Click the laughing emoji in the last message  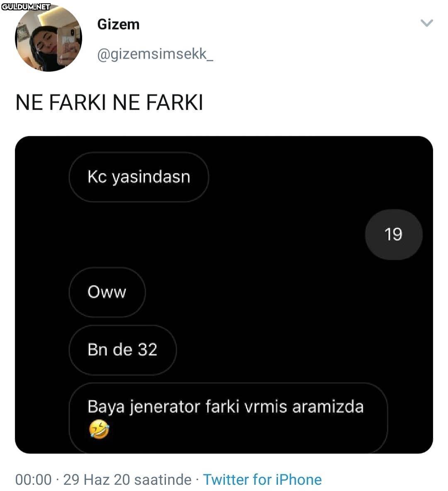pos(99,430)
